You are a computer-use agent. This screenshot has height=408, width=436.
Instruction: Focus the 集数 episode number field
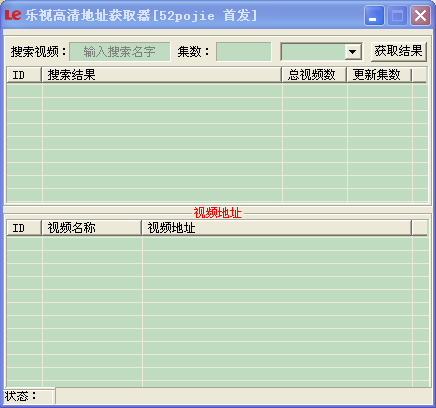(244, 52)
